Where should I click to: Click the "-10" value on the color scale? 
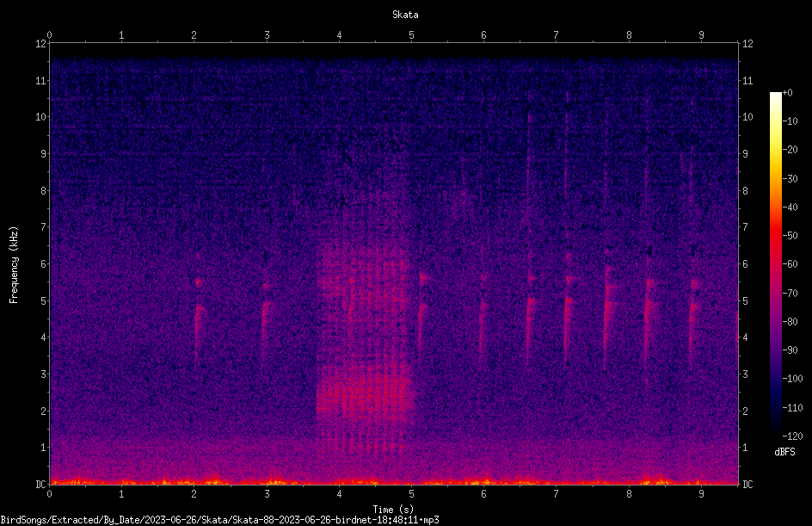tap(790, 121)
